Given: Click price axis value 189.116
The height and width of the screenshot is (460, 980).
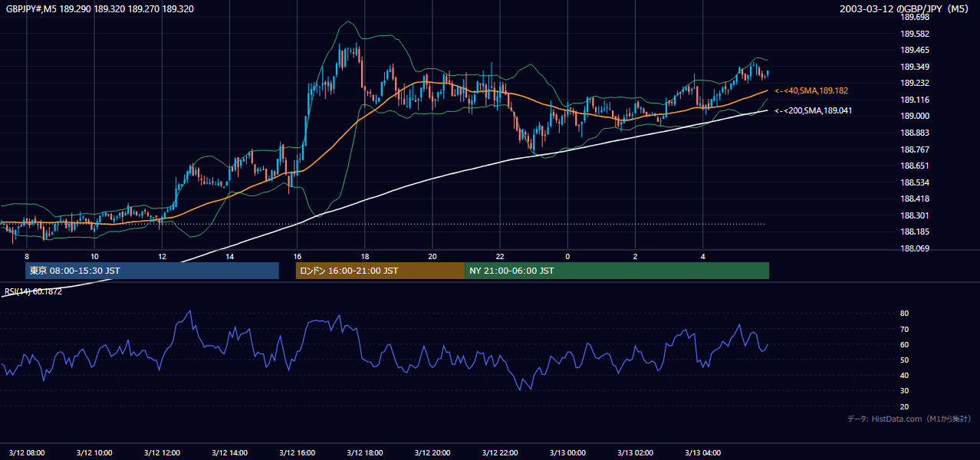Looking at the screenshot, I should click(915, 100).
